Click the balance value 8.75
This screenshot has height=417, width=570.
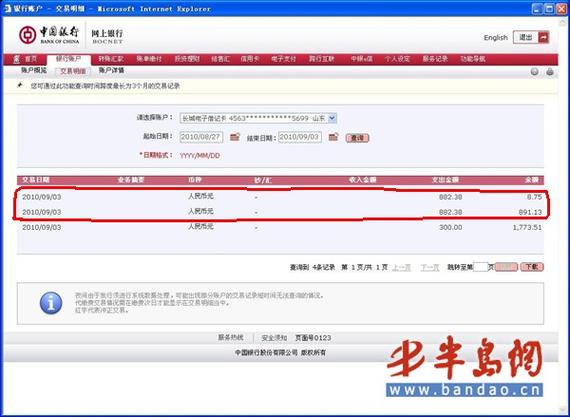(534, 197)
